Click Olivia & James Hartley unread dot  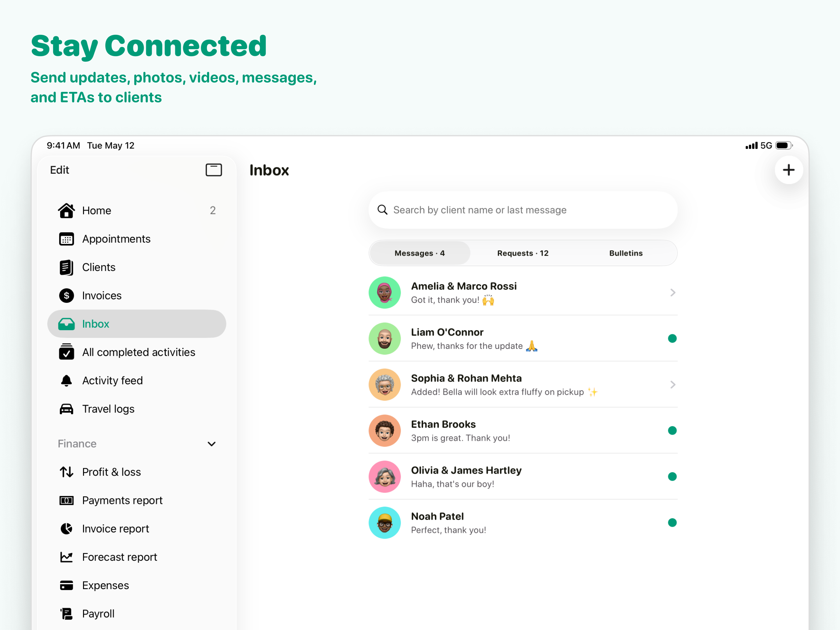pos(672,476)
